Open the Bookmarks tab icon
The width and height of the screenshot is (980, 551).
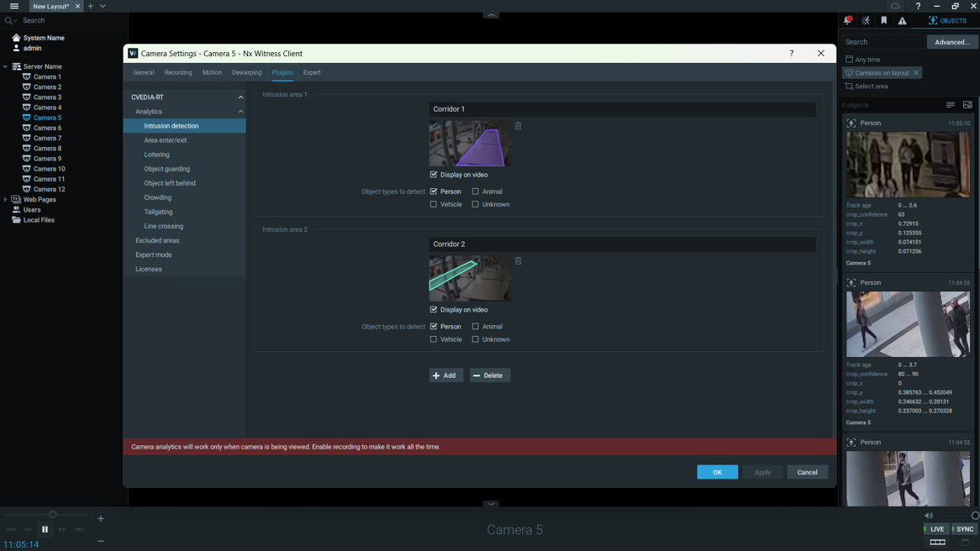[x=883, y=20]
